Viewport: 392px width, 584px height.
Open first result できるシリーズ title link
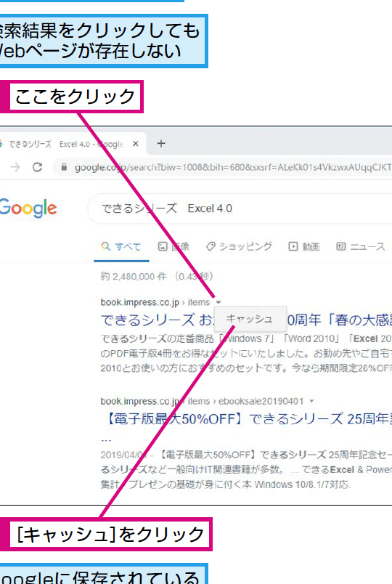tap(246, 320)
